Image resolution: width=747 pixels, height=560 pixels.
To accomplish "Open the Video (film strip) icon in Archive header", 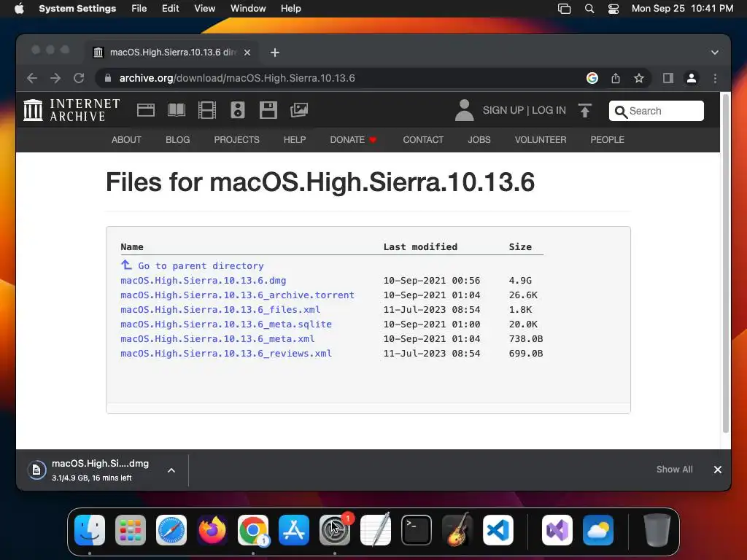I will [x=206, y=110].
